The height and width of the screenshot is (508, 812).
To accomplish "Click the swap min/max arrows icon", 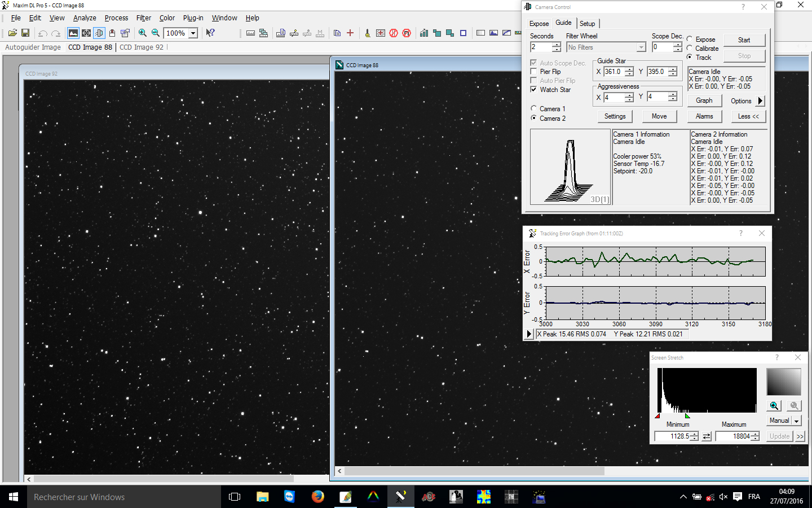I will click(x=707, y=436).
